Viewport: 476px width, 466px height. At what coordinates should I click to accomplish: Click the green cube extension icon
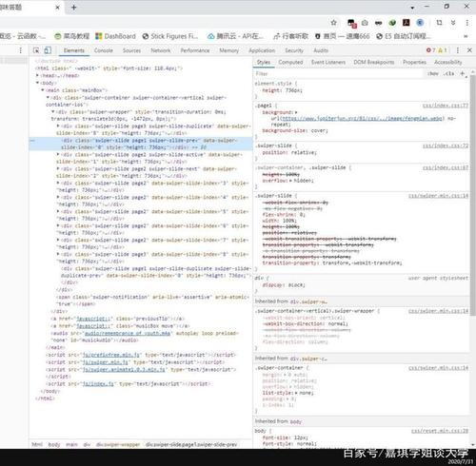392,23
